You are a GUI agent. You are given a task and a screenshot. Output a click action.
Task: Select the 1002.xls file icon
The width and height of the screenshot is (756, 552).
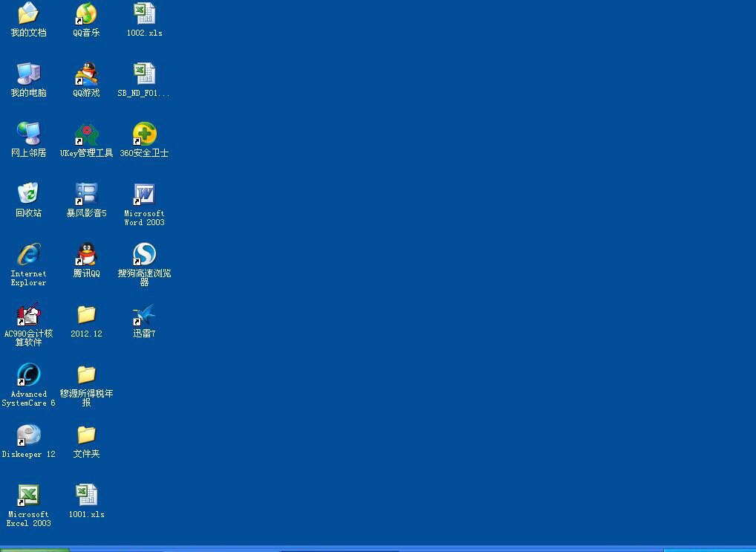[144, 13]
